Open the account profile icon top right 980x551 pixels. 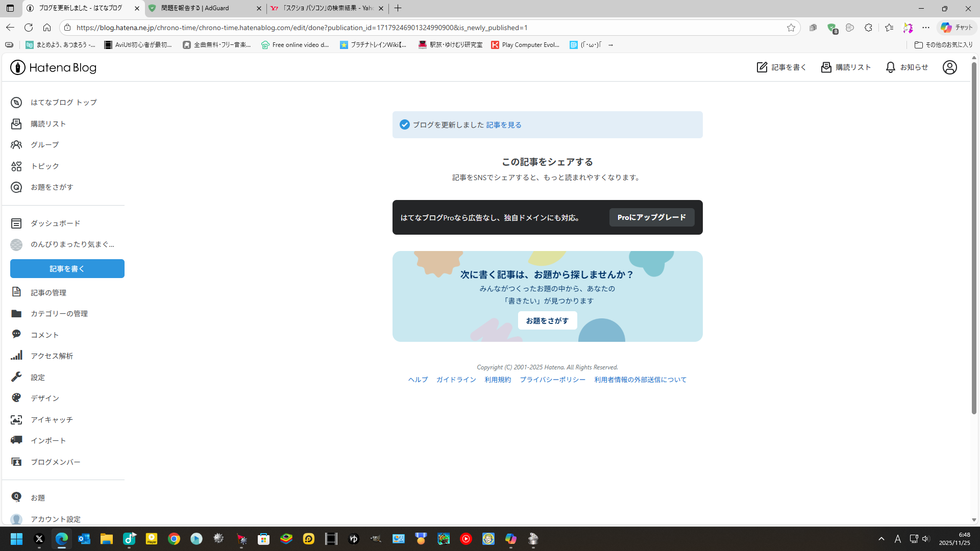949,67
